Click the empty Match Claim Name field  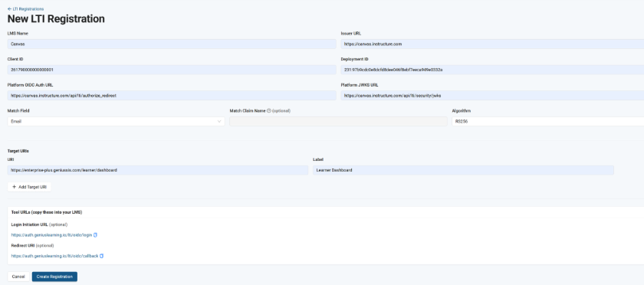[x=338, y=122]
